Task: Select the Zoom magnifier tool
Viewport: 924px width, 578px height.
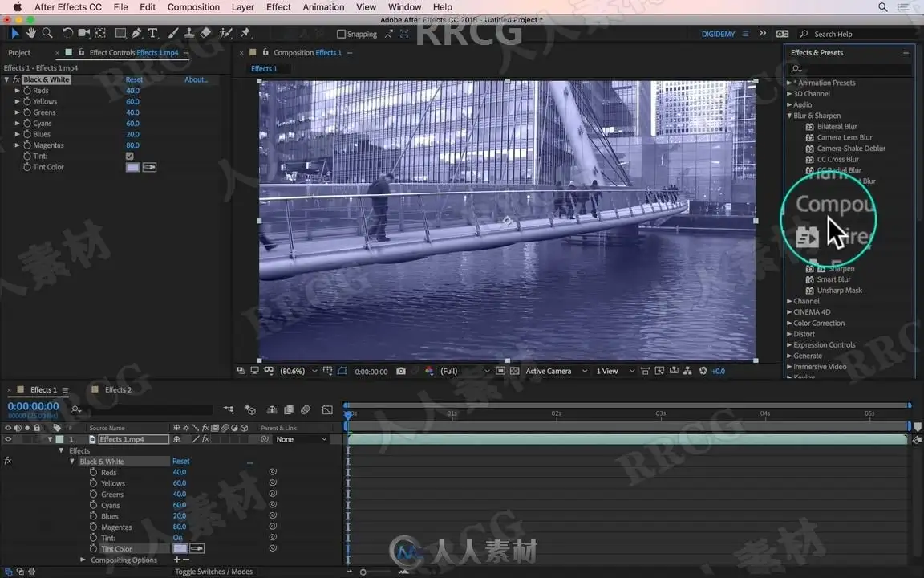Action: pos(47,33)
